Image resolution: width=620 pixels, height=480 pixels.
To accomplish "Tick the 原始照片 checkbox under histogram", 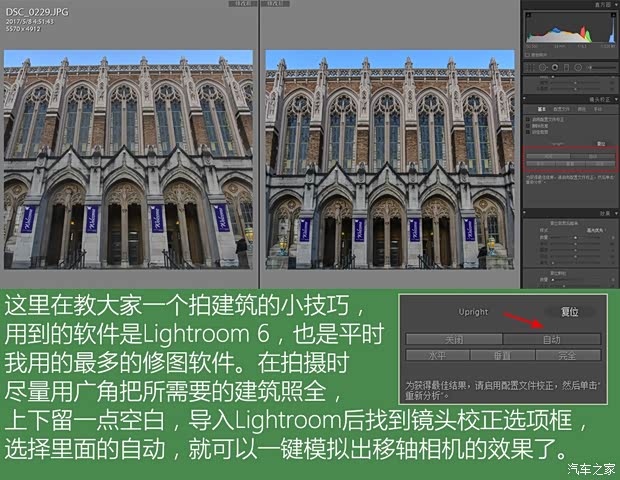I will pyautogui.click(x=528, y=55).
